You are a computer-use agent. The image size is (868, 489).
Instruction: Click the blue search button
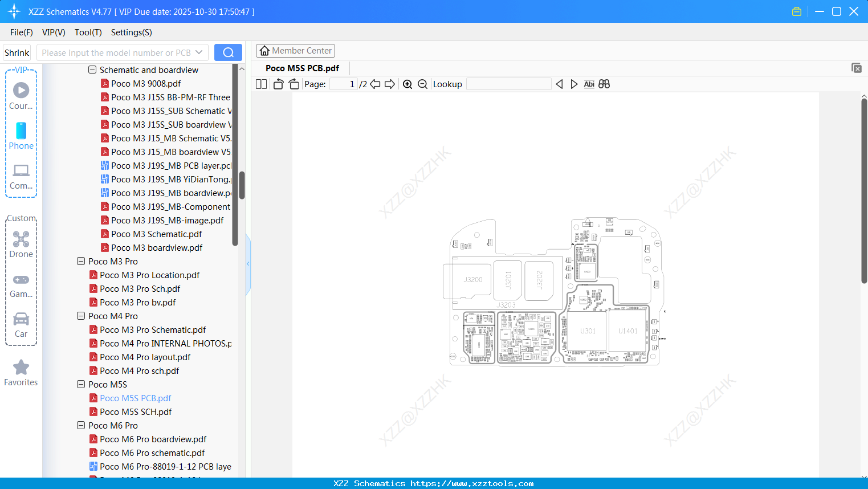(x=228, y=52)
